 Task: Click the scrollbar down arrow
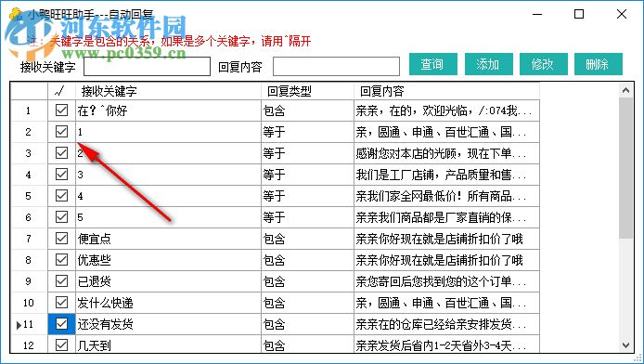coord(626,345)
